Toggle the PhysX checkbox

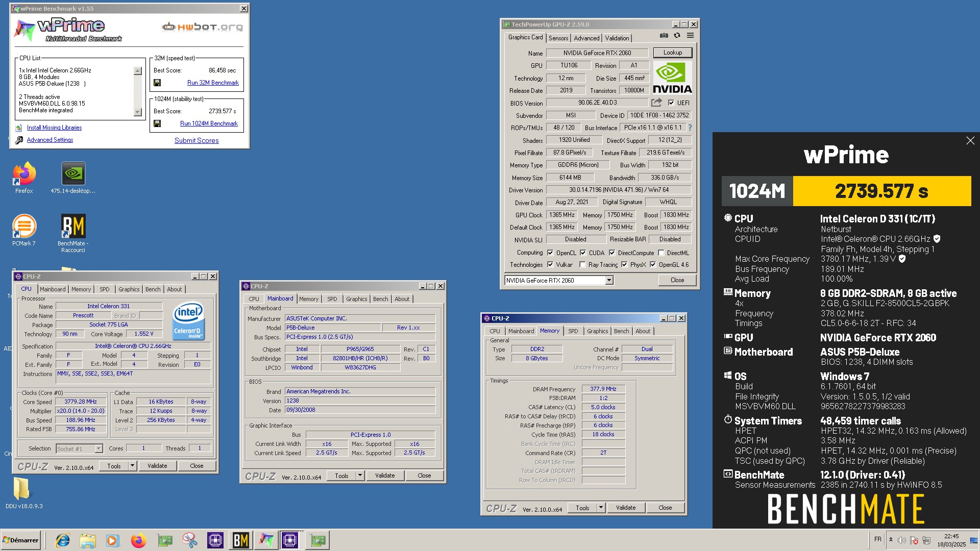624,264
